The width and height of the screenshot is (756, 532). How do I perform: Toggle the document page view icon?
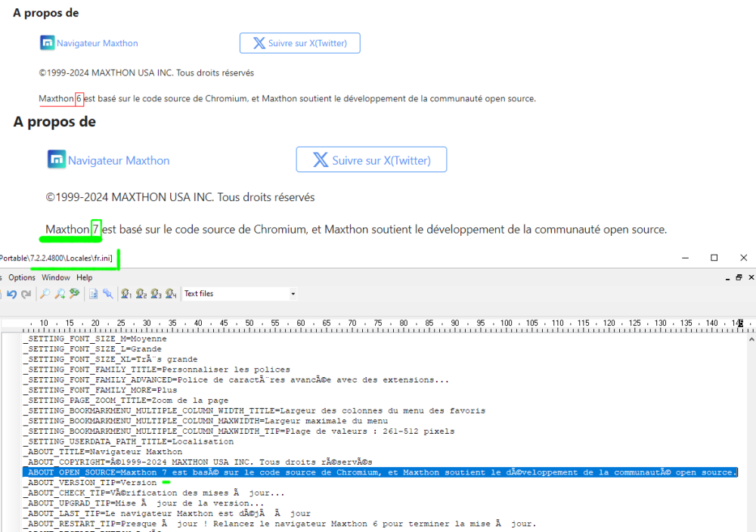(x=93, y=294)
